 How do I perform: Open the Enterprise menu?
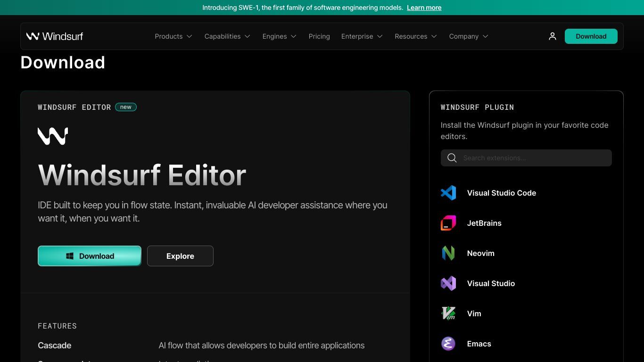[362, 36]
